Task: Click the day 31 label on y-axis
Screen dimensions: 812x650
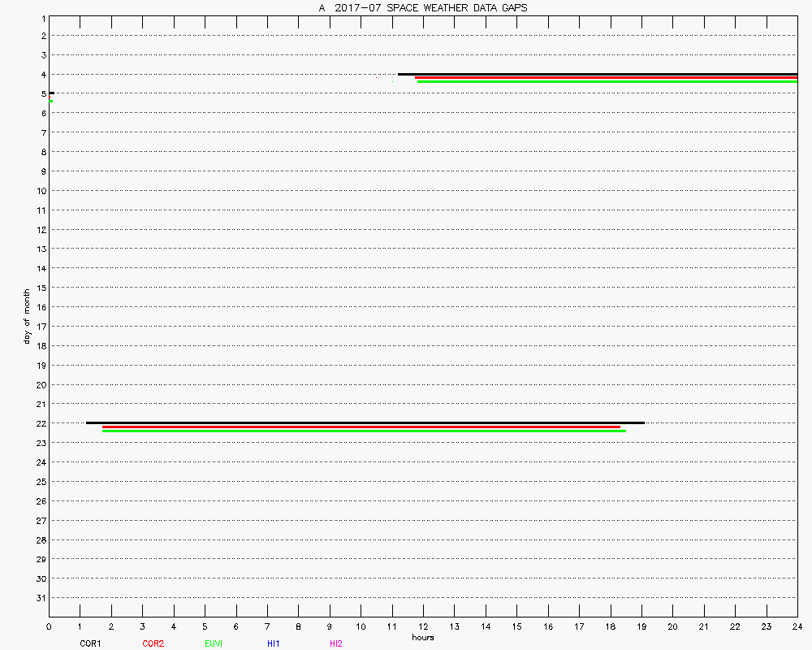Action: [42, 598]
